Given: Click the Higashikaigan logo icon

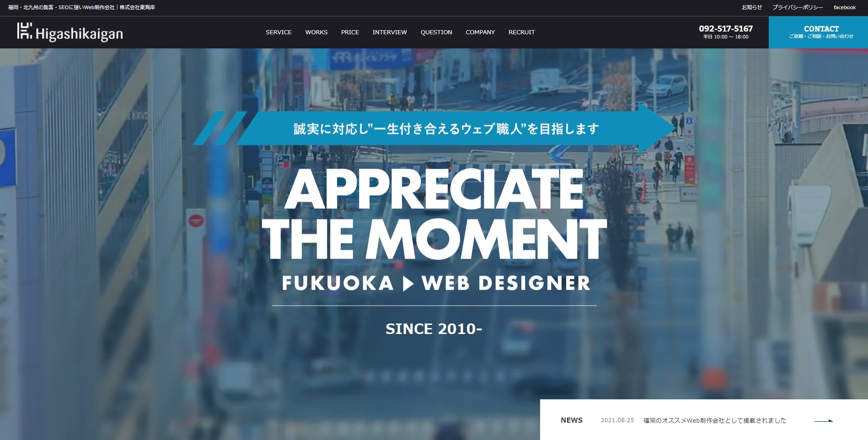Looking at the screenshot, I should (x=25, y=31).
